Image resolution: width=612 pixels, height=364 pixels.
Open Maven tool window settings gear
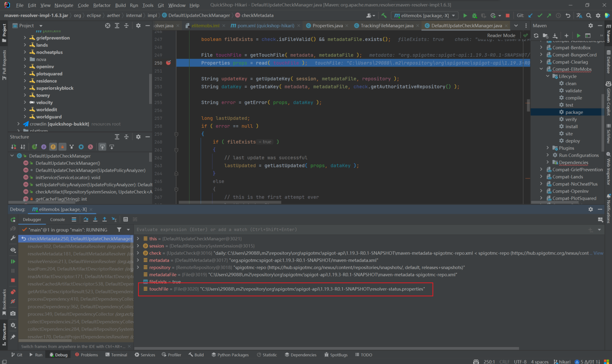point(590,25)
